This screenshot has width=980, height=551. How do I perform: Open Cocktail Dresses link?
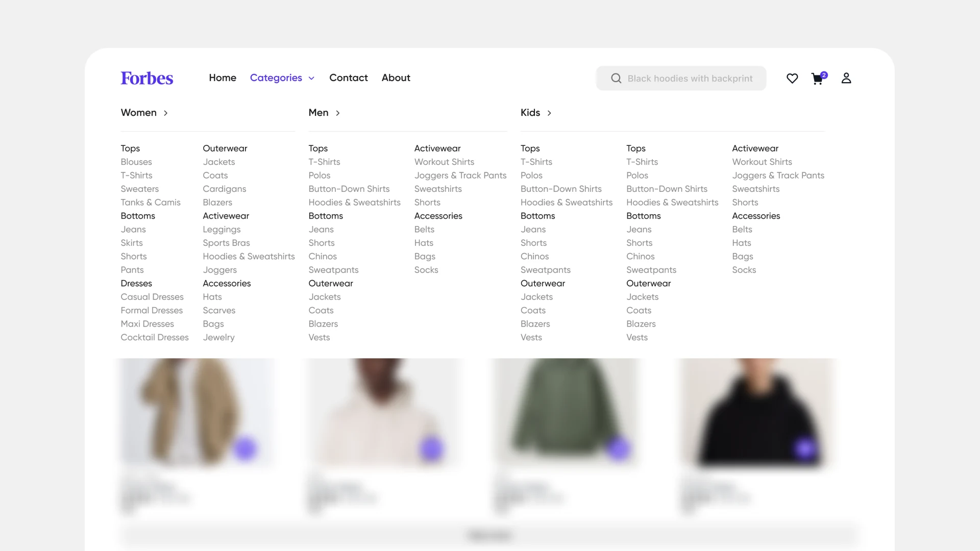point(155,337)
